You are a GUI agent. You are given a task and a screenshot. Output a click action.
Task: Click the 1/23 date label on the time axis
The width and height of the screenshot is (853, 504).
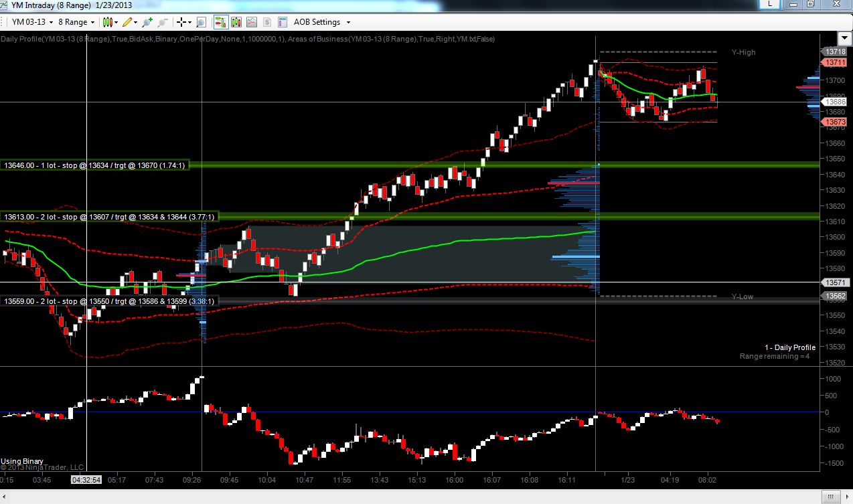627,480
